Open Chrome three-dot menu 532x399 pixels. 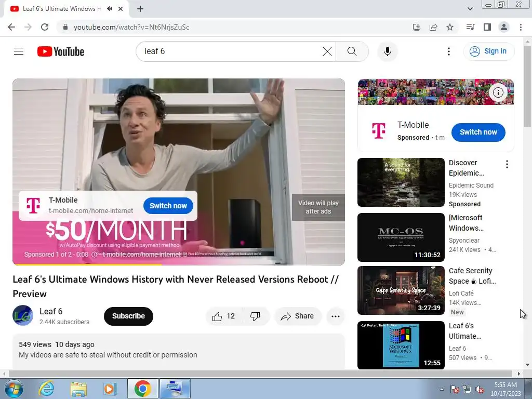521,27
